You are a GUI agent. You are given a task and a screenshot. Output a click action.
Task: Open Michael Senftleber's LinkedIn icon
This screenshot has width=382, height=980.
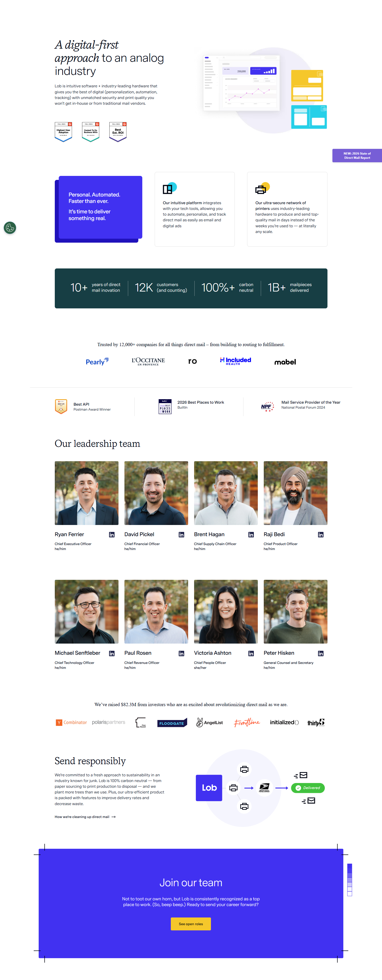[x=112, y=653]
